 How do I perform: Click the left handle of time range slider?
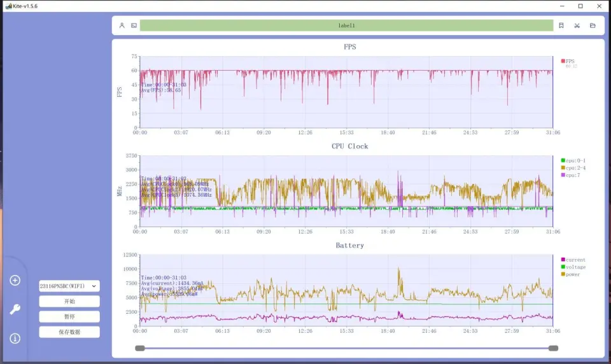(x=140, y=348)
